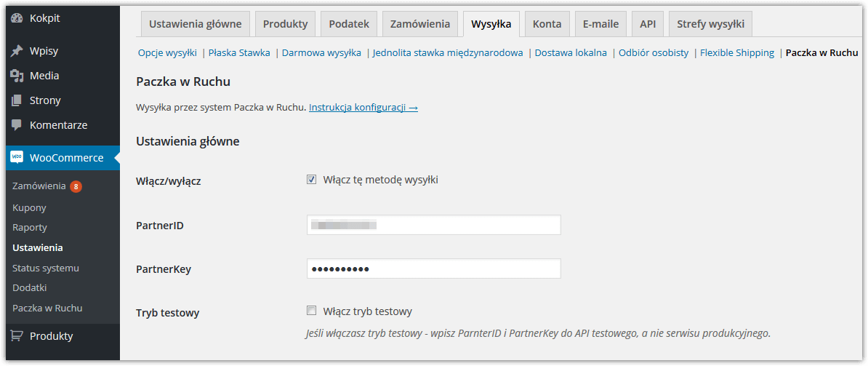The width and height of the screenshot is (868, 366).
Task: Open the E-maile tab
Action: coord(600,24)
